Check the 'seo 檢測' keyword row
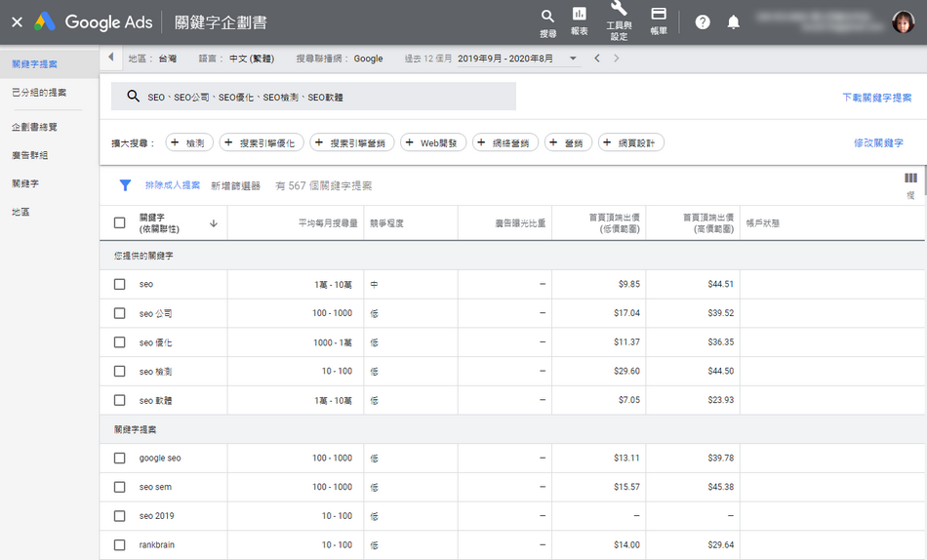Viewport: 927px width, 560px height. coord(119,372)
